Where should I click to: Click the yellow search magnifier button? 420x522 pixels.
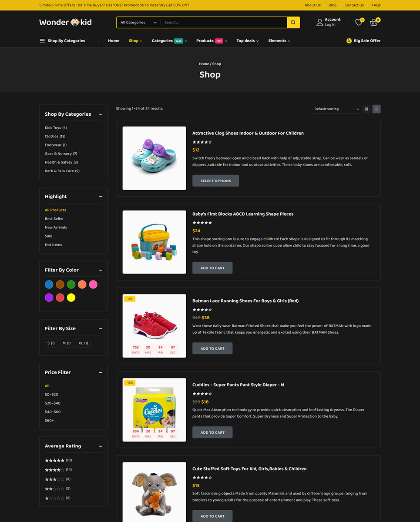[293, 22]
